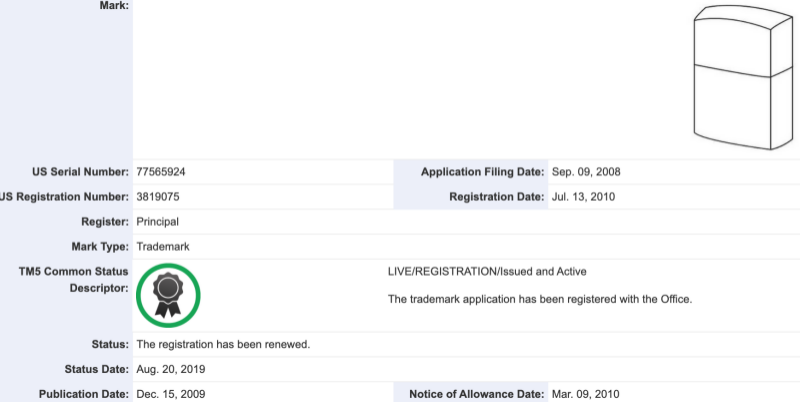
Task: Select US Registration Number value 3819075
Action: coord(158,197)
